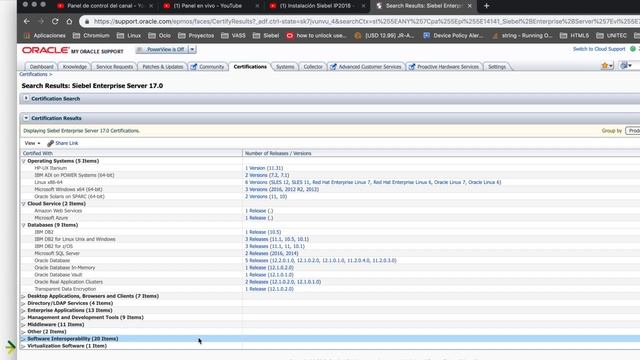The width and height of the screenshot is (640, 360).
Task: Reload the page with the refresh icon
Action: pos(55,21)
